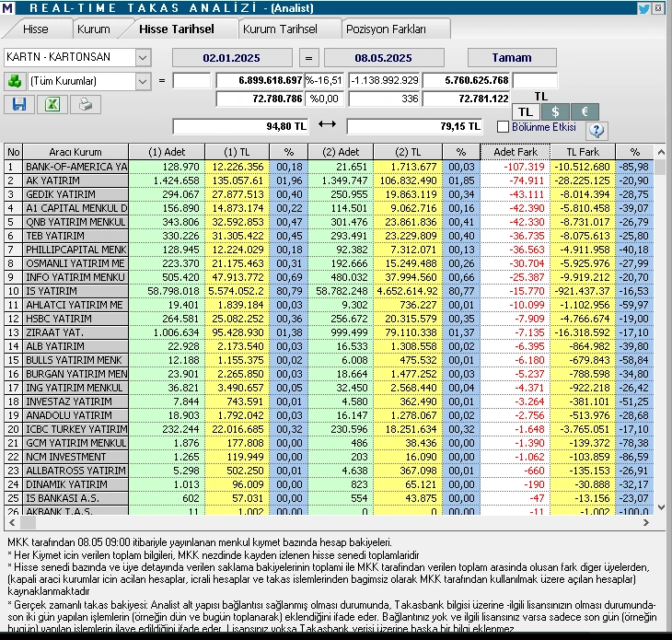Sort by (2) TL column header
This screenshot has height=640, width=672.
pyautogui.click(x=408, y=152)
